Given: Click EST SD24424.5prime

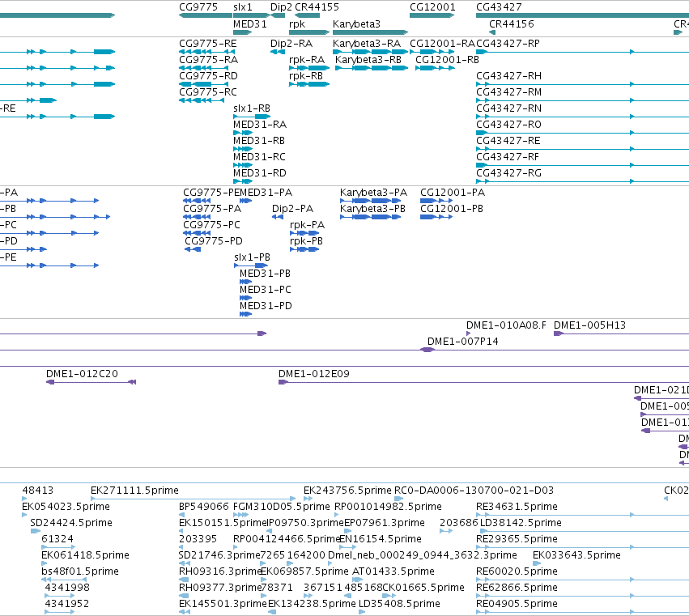Looking at the screenshot, I should (x=71, y=523).
